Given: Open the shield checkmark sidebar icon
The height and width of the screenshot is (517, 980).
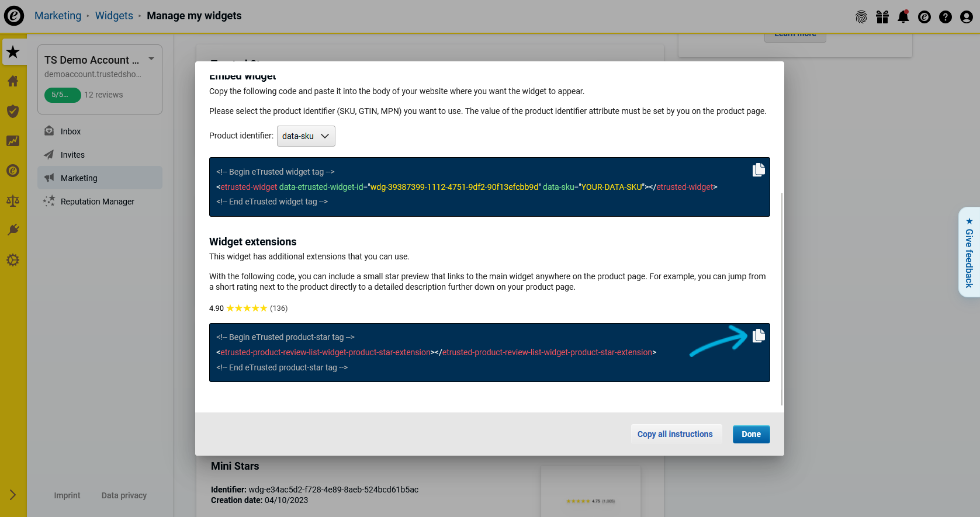Looking at the screenshot, I should [13, 111].
